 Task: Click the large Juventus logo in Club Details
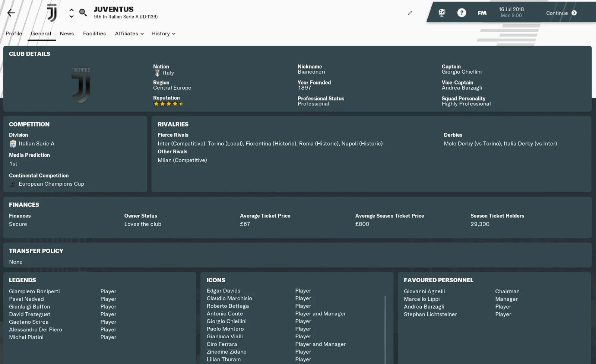pyautogui.click(x=81, y=85)
